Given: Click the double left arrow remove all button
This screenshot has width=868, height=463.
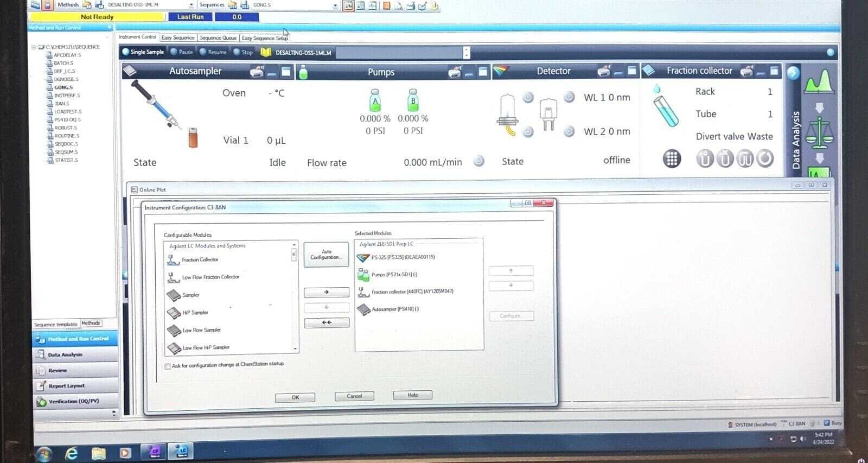Looking at the screenshot, I should point(327,323).
